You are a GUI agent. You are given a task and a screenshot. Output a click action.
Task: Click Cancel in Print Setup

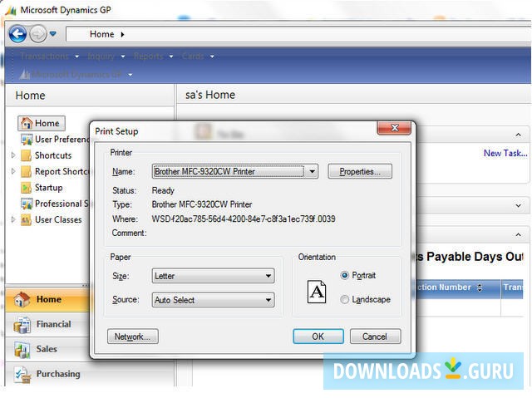(x=375, y=337)
